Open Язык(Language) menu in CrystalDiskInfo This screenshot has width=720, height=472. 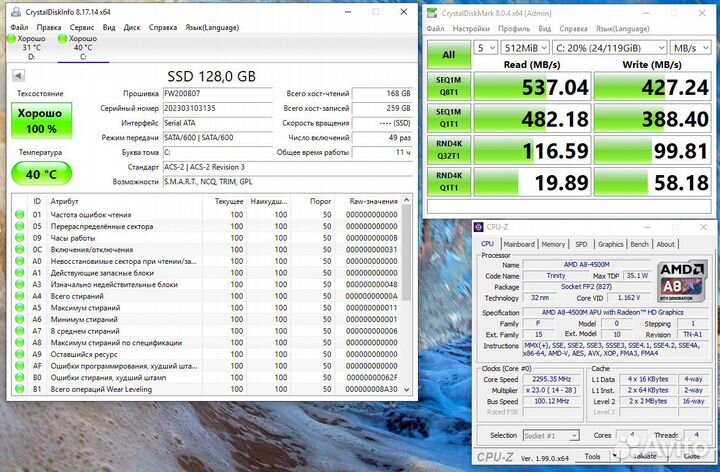[x=212, y=28]
